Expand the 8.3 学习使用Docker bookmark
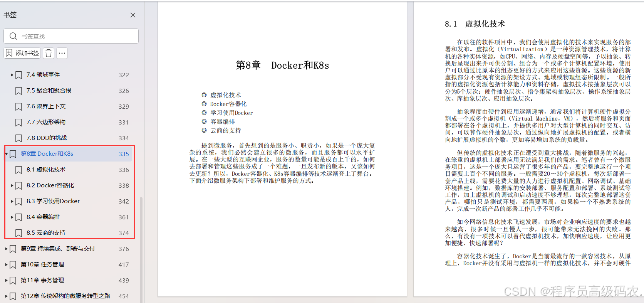This screenshot has width=644, height=303. 12,201
